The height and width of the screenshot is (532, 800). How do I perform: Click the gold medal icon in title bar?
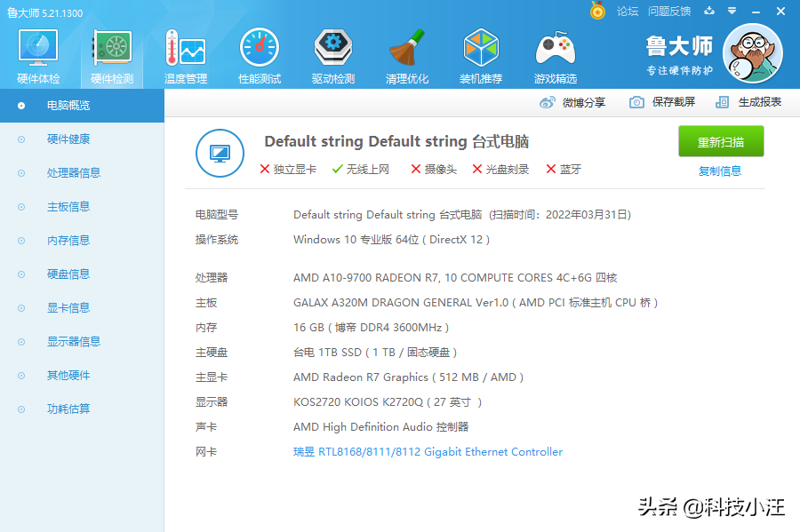click(597, 11)
